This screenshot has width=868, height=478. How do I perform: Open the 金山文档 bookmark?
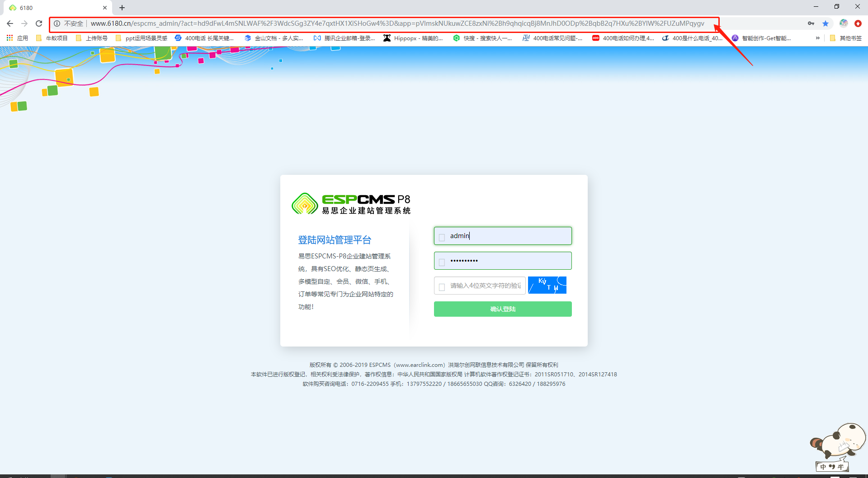click(274, 38)
